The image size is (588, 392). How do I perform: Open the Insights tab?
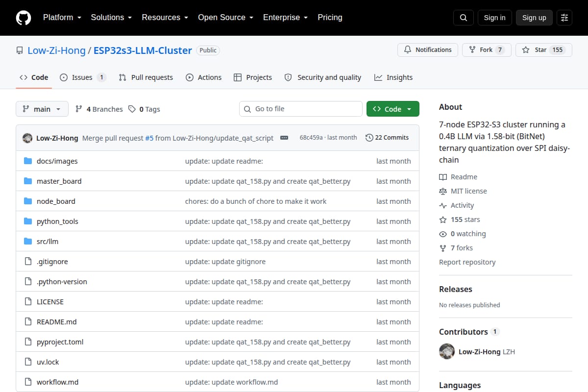[393, 77]
